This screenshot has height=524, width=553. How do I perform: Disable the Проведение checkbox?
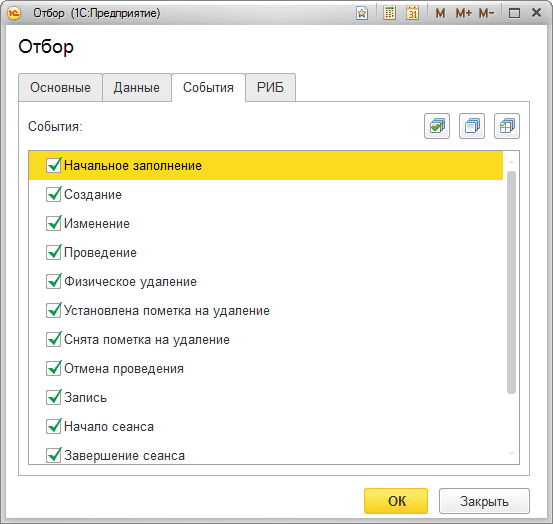[x=54, y=252]
